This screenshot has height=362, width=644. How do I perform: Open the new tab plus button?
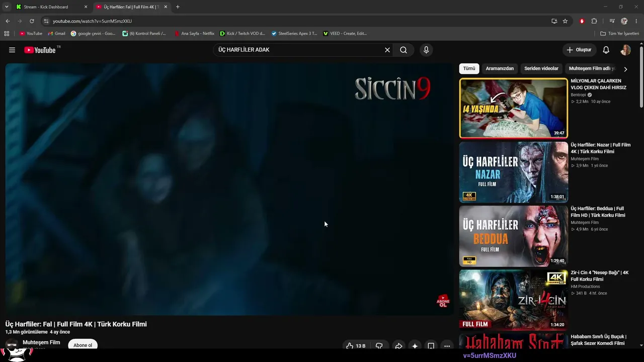[178, 7]
